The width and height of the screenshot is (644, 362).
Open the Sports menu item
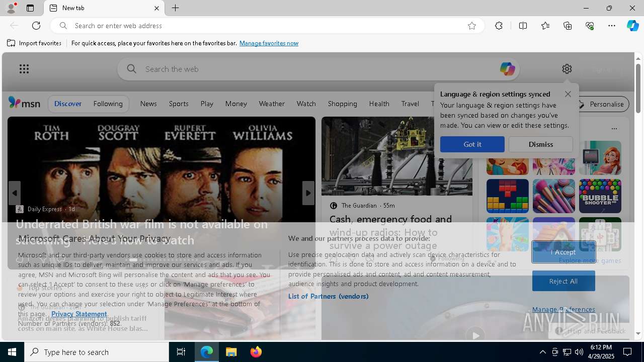click(179, 104)
